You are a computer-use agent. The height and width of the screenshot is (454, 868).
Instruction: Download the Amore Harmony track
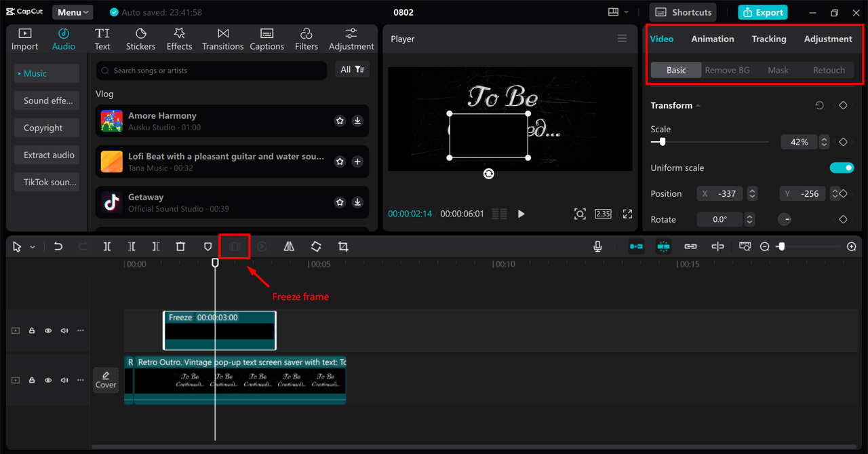(x=357, y=121)
